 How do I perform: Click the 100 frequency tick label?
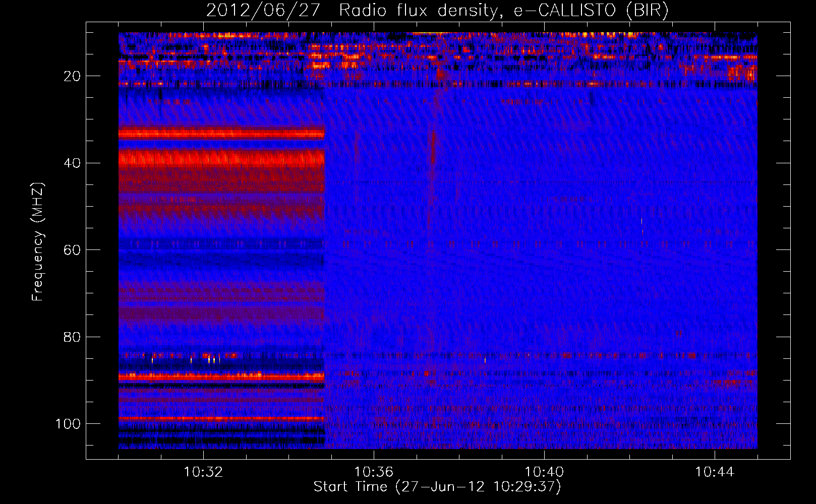(69, 424)
